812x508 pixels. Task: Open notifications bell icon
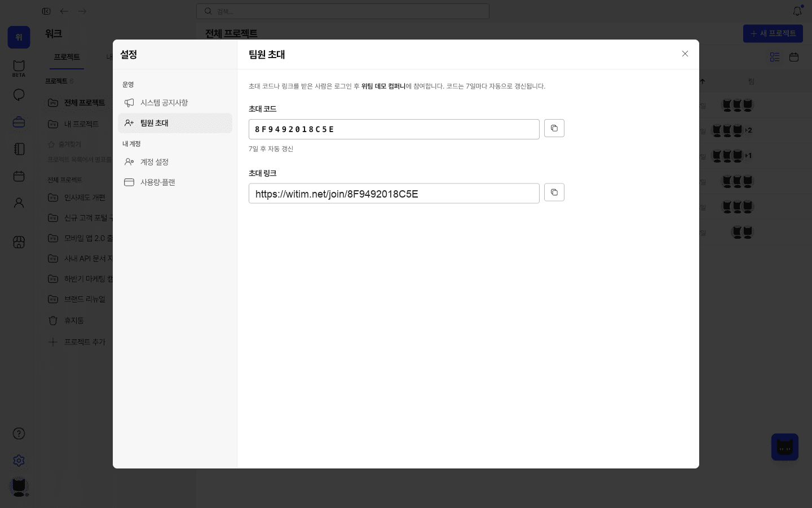[797, 11]
